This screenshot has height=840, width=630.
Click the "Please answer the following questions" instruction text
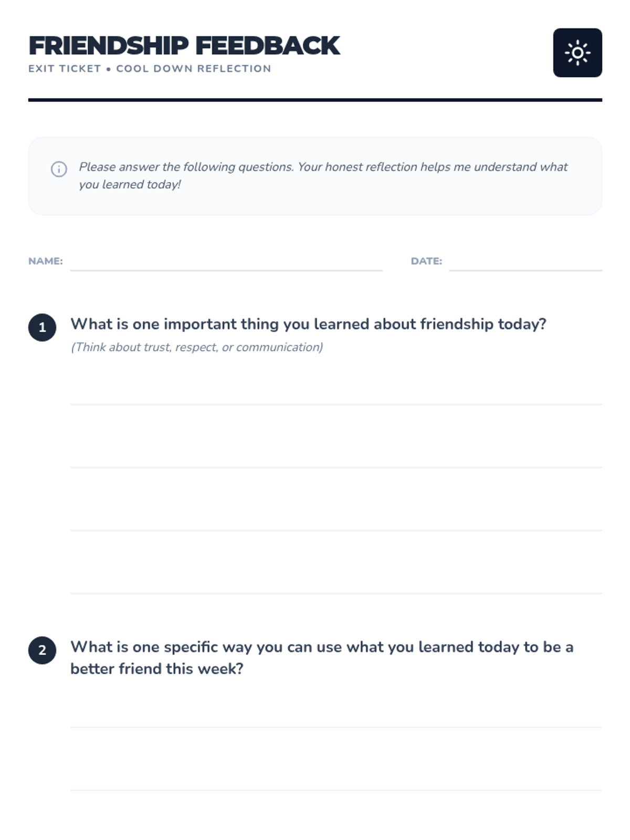point(323,175)
